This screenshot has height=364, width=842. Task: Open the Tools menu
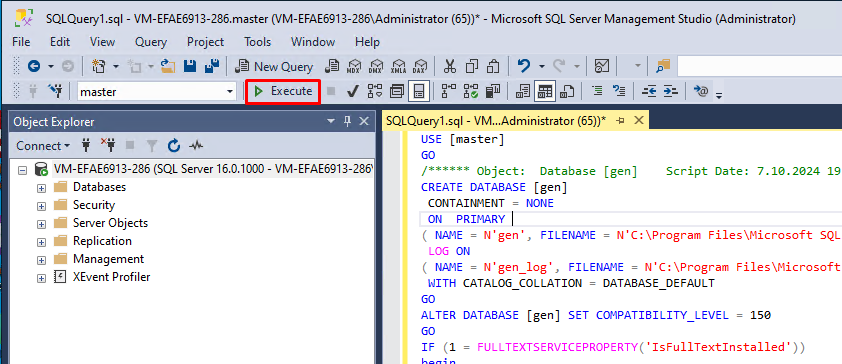pyautogui.click(x=258, y=42)
